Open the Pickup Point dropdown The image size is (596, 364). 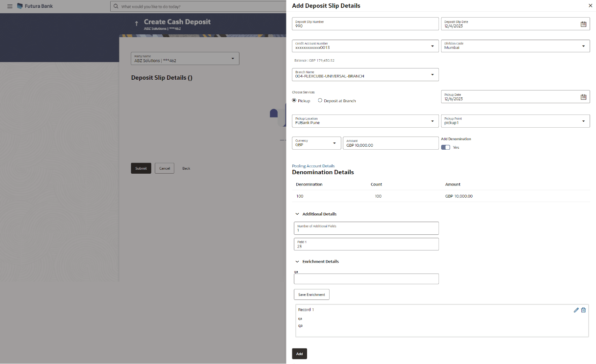click(583, 121)
